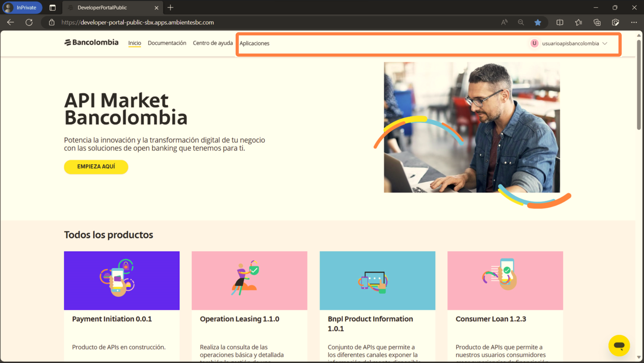Image resolution: width=644 pixels, height=363 pixels.
Task: Open Operation Leasing 1.1.0 product
Action: [x=239, y=319]
